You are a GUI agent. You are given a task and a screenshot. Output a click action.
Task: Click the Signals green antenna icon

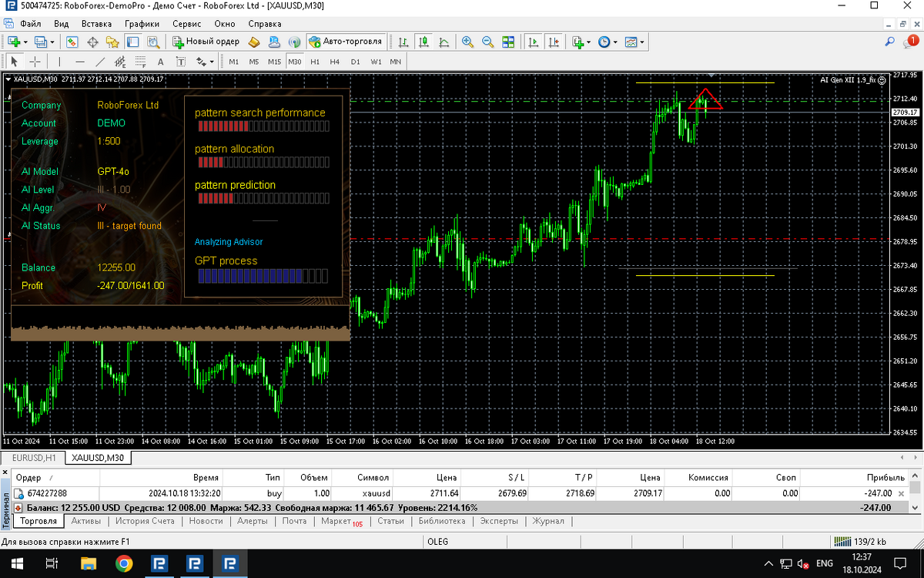pyautogui.click(x=293, y=42)
